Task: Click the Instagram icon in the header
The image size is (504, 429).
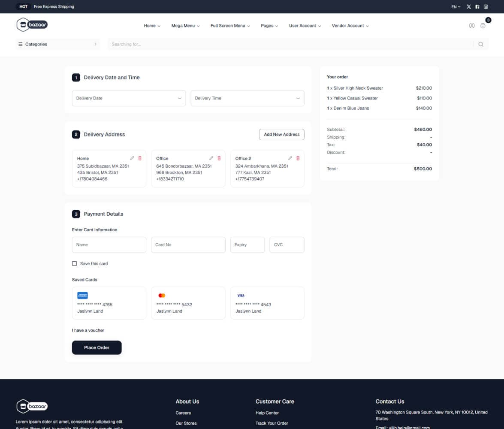Action: 486,6
